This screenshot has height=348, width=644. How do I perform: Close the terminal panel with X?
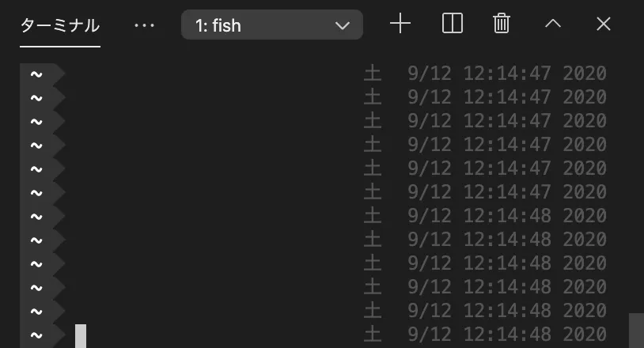click(x=604, y=24)
